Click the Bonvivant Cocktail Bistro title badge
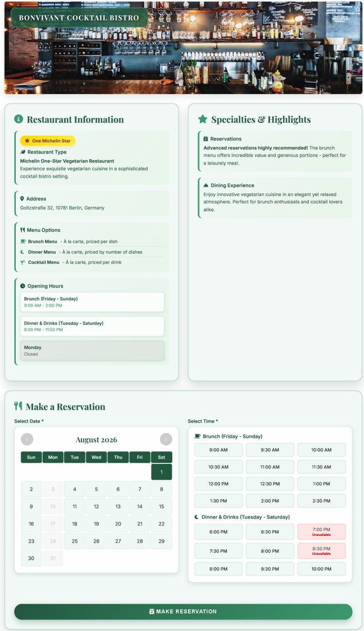 click(79, 18)
